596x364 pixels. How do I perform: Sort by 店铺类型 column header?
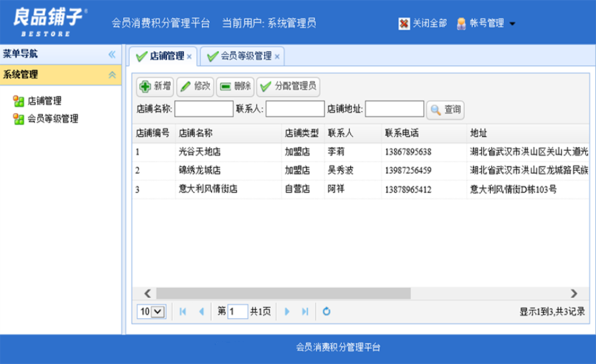302,133
